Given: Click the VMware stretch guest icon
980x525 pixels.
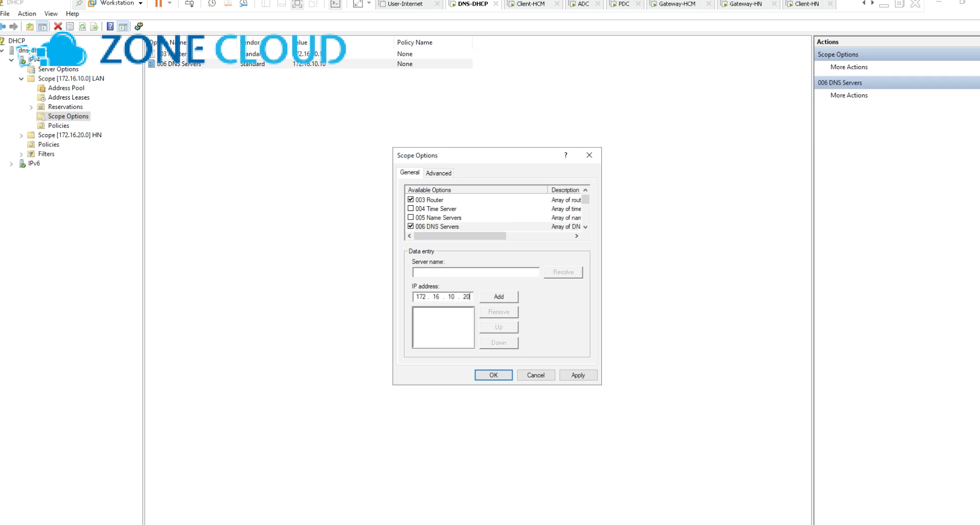Looking at the screenshot, I should coord(358,4).
